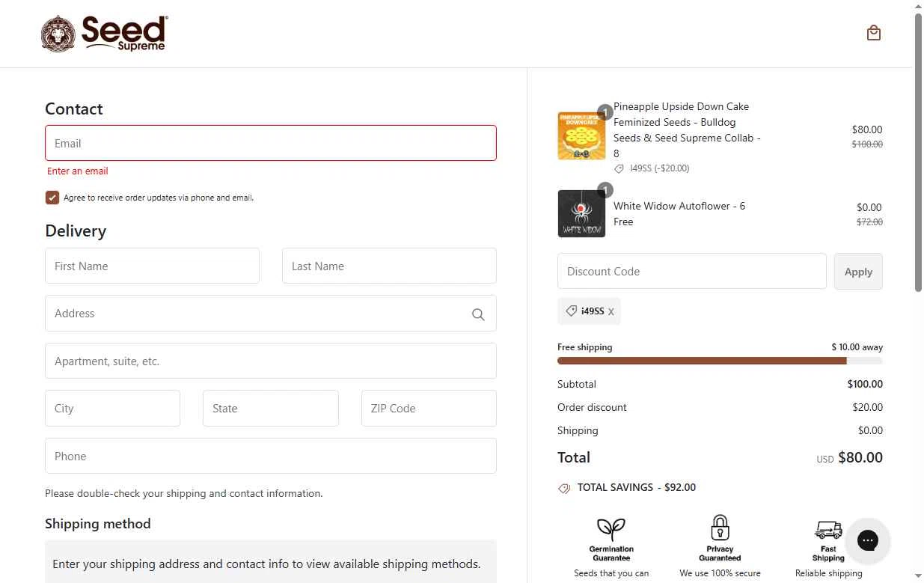Viewport: 924px width, 583px height.
Task: Remove the i49SS discount code
Action: click(611, 311)
